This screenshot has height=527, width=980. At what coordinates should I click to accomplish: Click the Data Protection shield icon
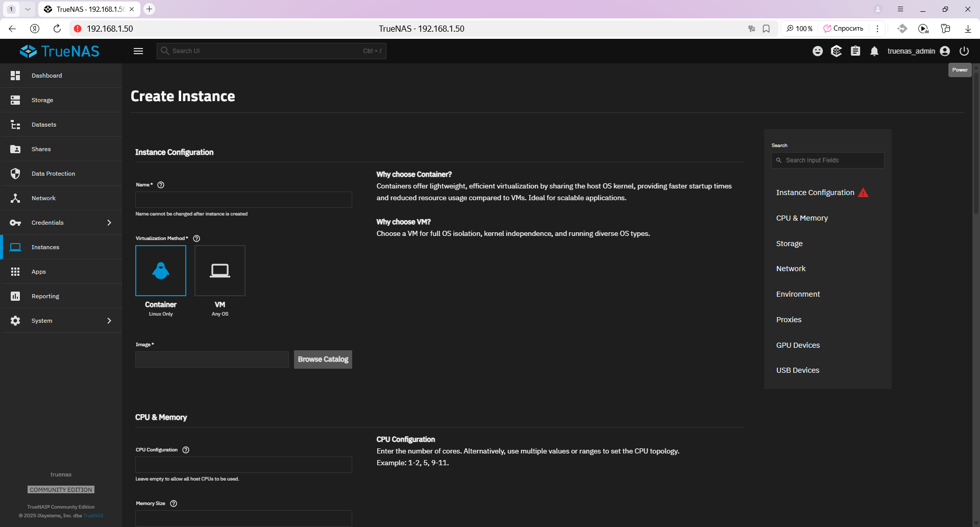point(15,174)
